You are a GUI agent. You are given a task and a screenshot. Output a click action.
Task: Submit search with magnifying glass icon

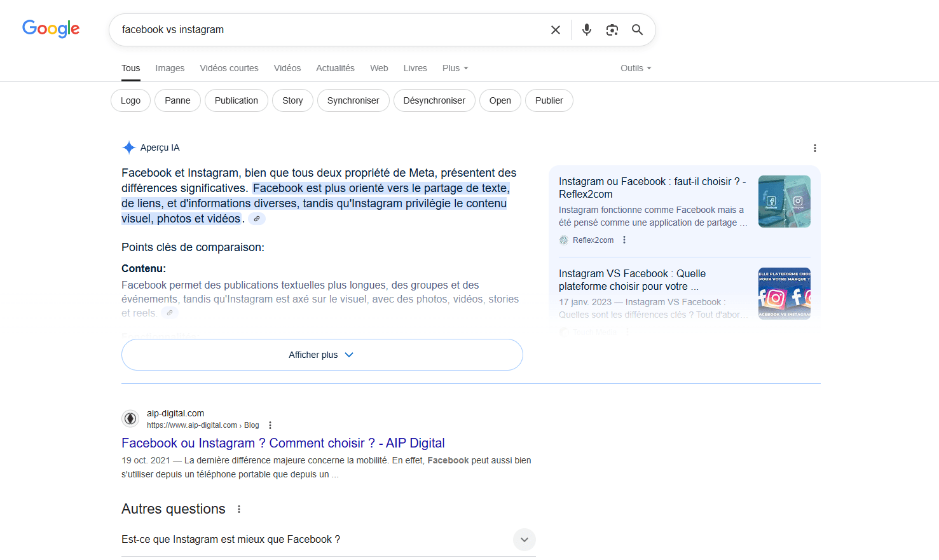pyautogui.click(x=637, y=30)
